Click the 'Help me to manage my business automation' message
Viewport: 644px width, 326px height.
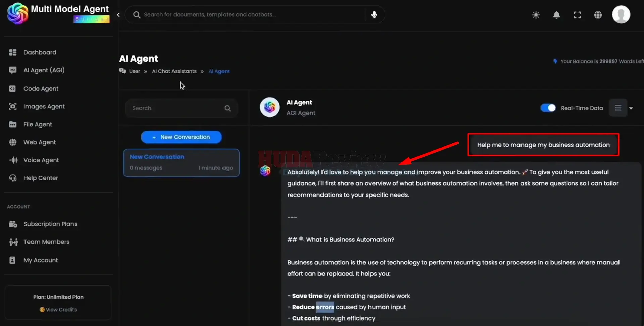coord(543,145)
